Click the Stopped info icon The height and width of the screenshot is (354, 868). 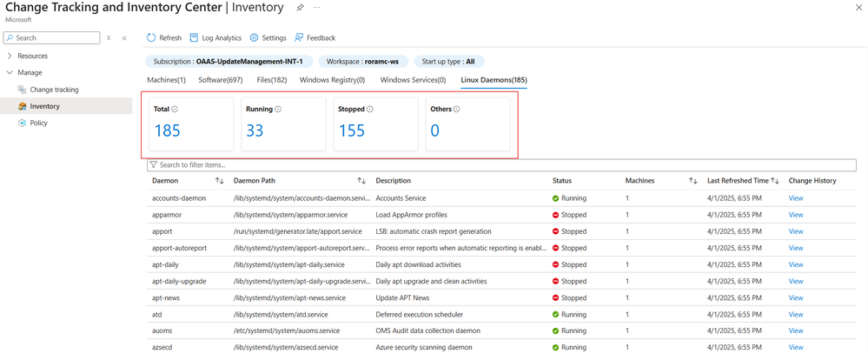370,109
